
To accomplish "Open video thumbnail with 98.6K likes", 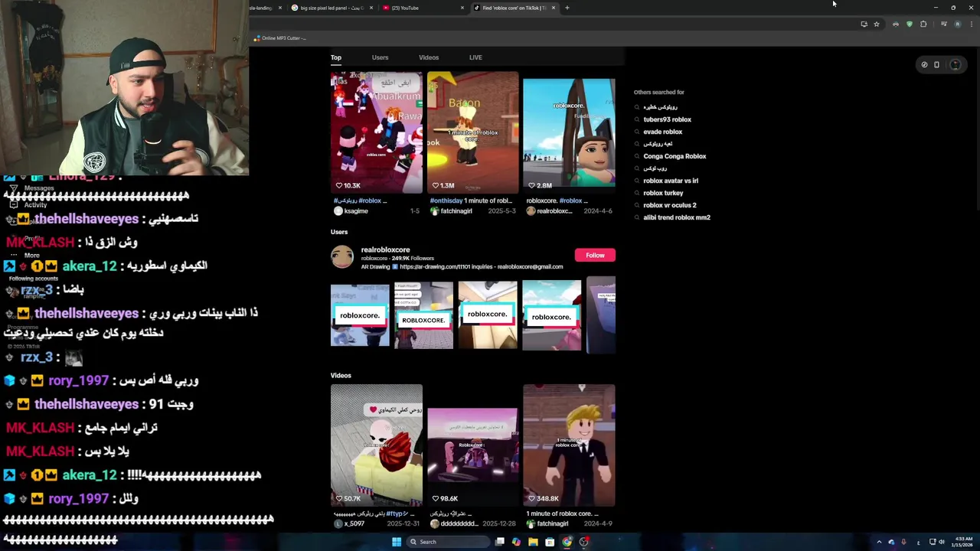I will [x=472, y=445].
